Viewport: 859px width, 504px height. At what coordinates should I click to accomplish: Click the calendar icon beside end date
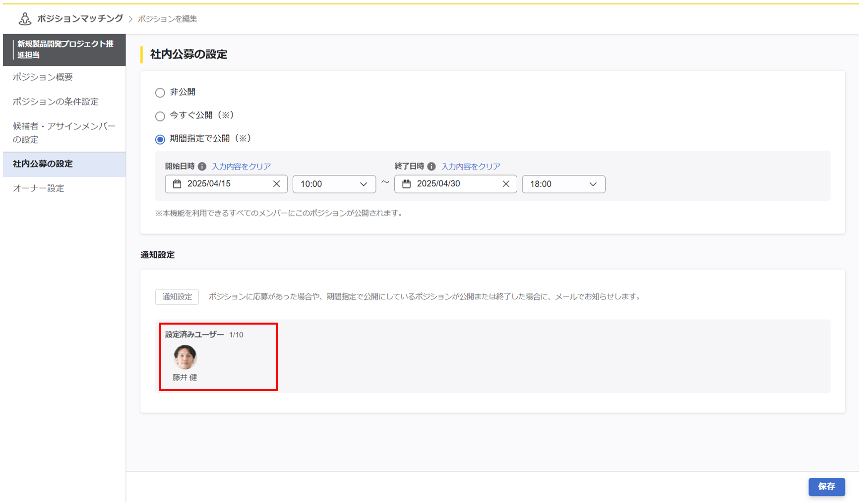click(407, 184)
